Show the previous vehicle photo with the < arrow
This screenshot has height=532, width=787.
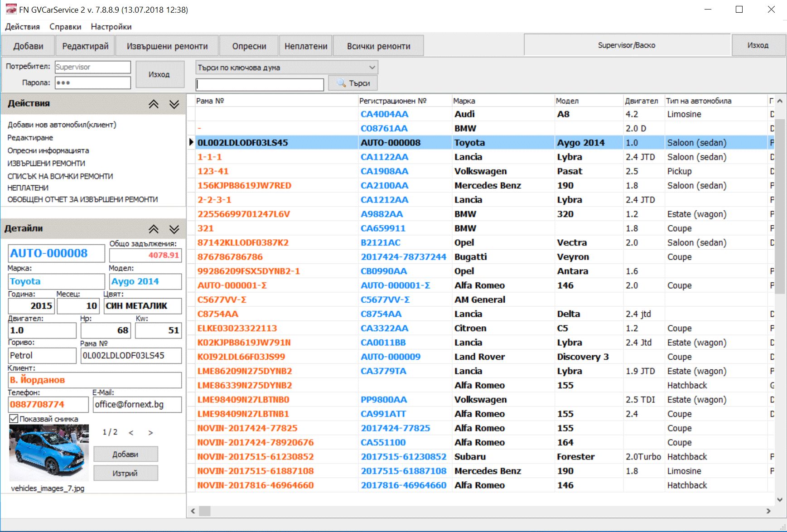pos(131,433)
